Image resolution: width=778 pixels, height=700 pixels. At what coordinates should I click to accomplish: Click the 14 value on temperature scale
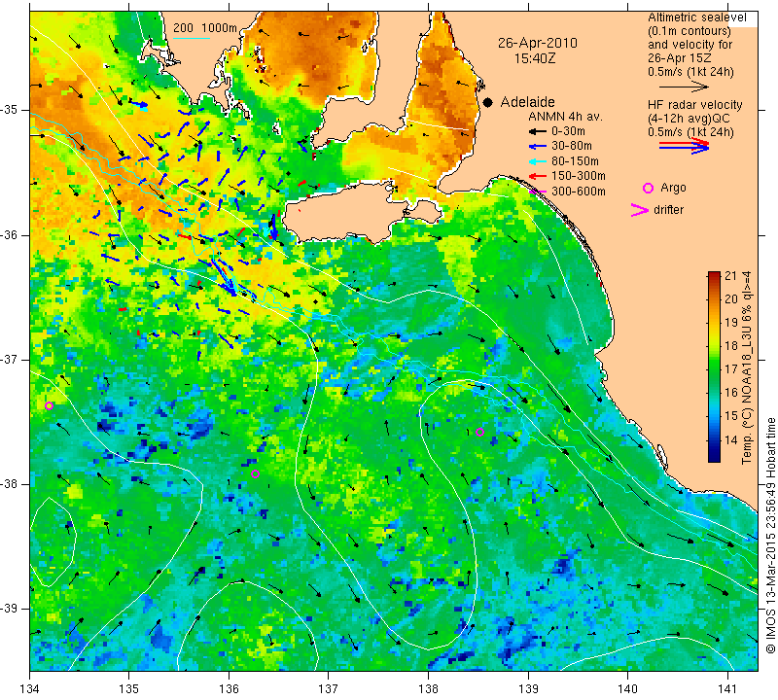point(731,439)
